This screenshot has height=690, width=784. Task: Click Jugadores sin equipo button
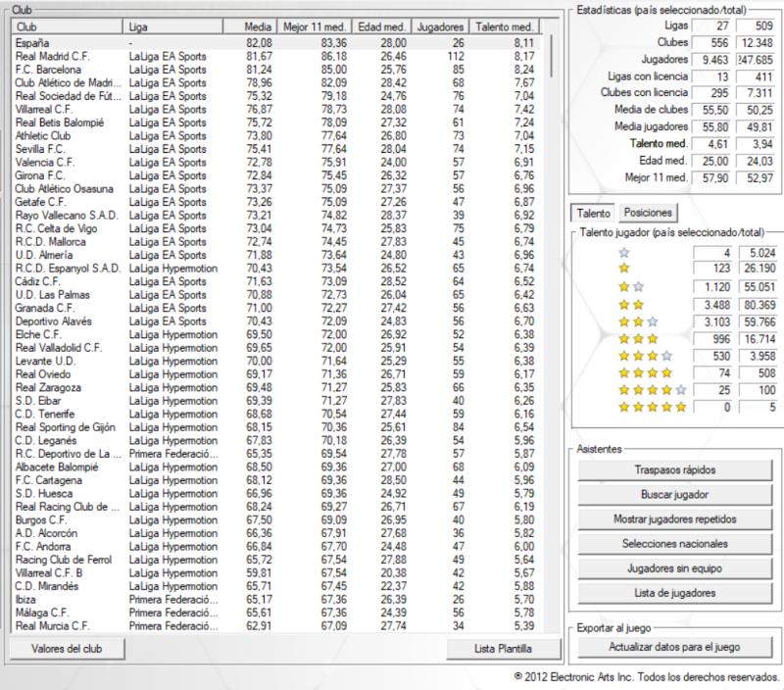click(x=674, y=568)
